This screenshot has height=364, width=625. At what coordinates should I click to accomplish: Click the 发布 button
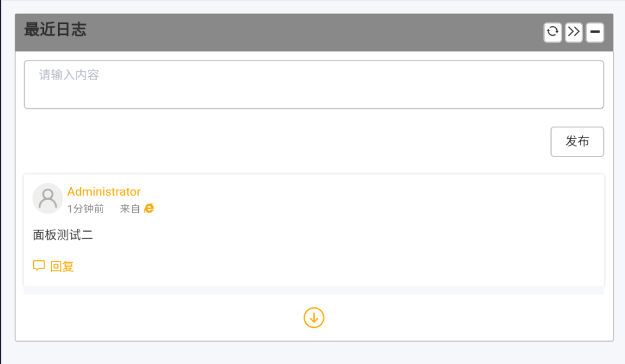click(577, 141)
